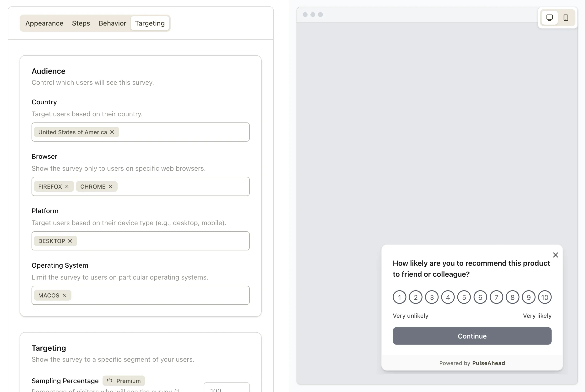Remove the FIREFOX browser tag
585x392 pixels.
[x=67, y=186]
